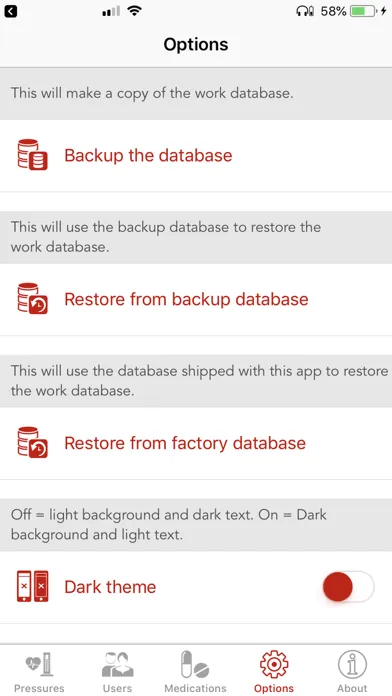Select Backup the database
392x696 pixels.
[x=148, y=155]
